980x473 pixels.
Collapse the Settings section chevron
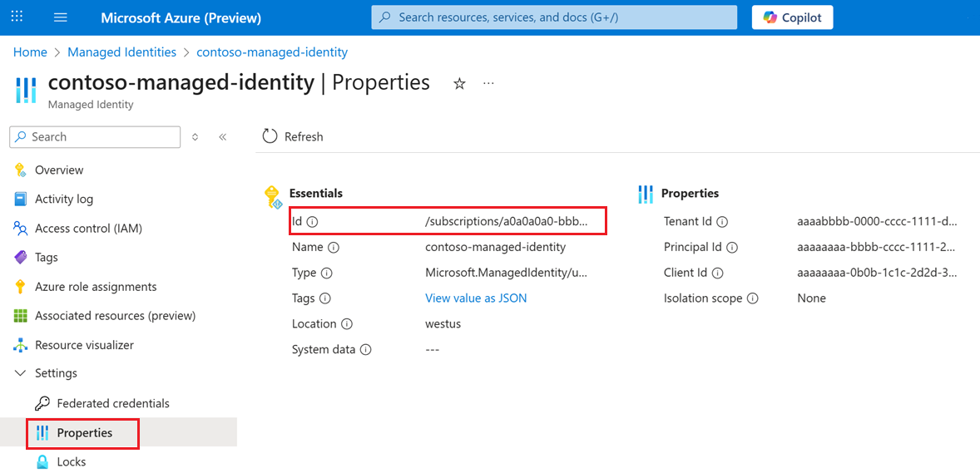tap(20, 373)
